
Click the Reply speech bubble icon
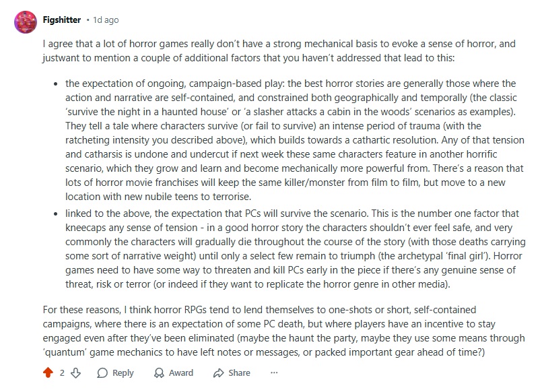tap(102, 372)
